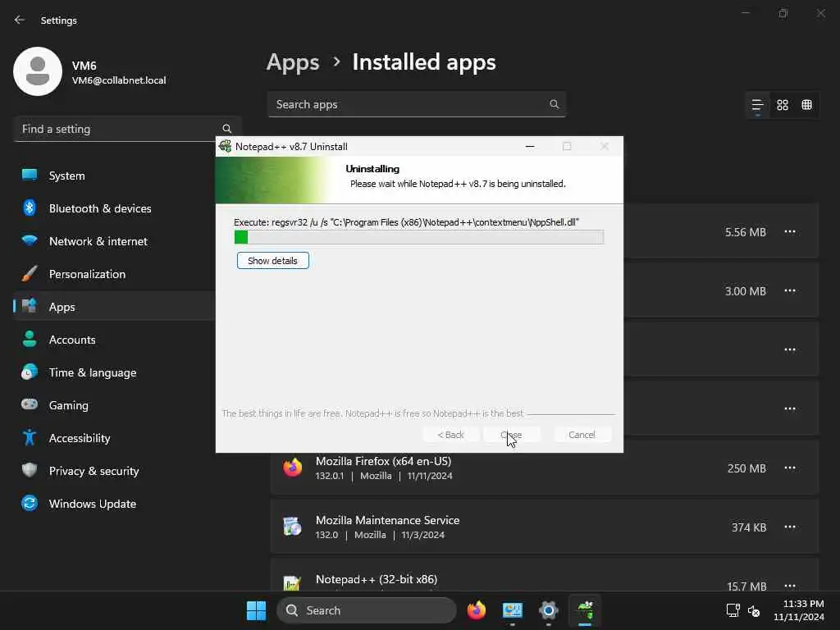Open more options for 3.00 MB app

coord(790,290)
